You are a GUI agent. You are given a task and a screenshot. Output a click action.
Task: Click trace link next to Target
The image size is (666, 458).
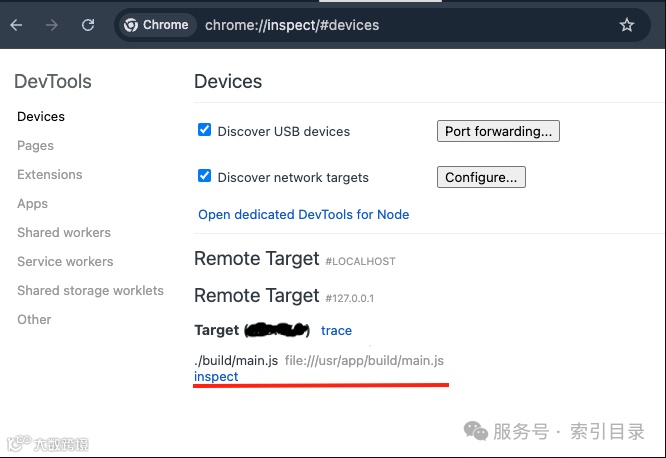(336, 331)
